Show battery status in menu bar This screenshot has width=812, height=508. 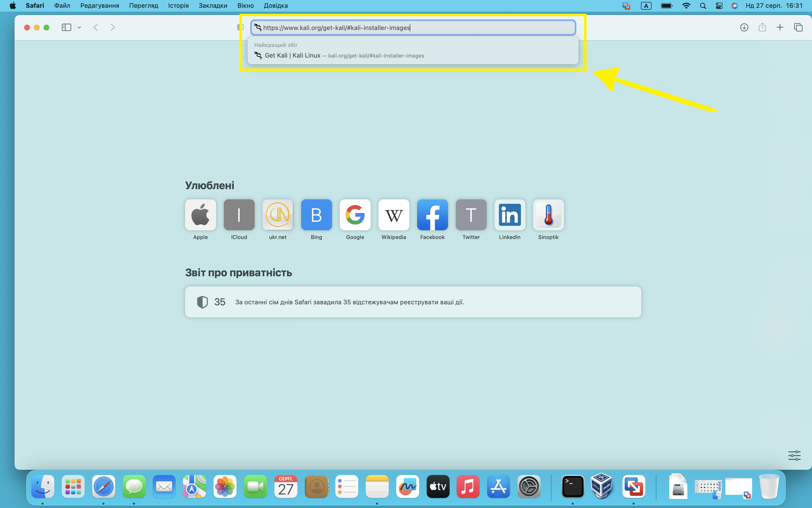click(x=666, y=6)
